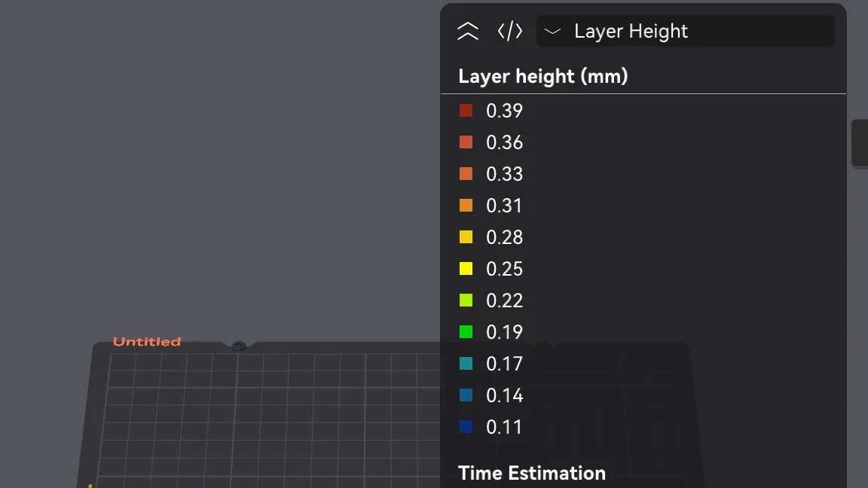Click the 0.11 value text
Image resolution: width=868 pixels, height=488 pixels.
[x=504, y=426]
